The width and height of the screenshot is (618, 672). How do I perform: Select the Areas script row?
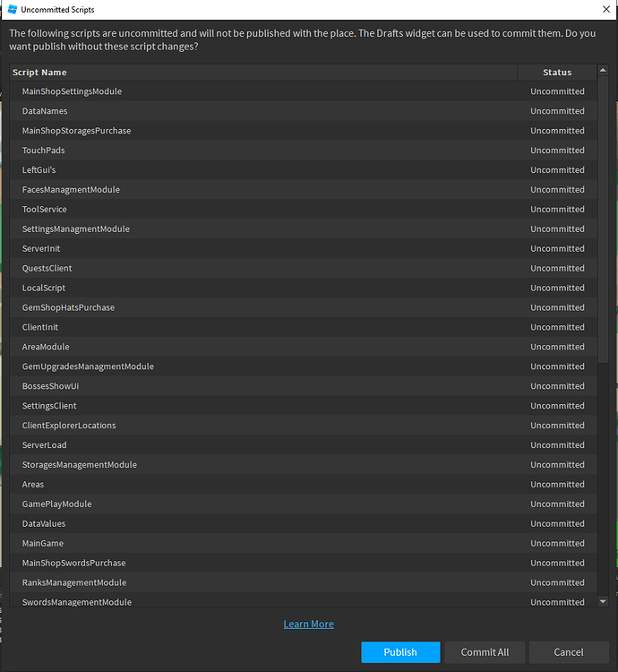tap(304, 484)
